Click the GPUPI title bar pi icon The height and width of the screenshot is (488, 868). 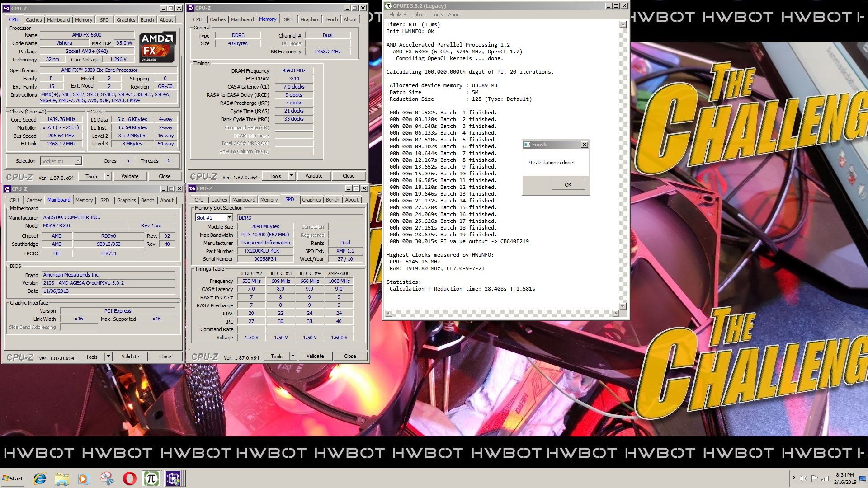pos(388,6)
